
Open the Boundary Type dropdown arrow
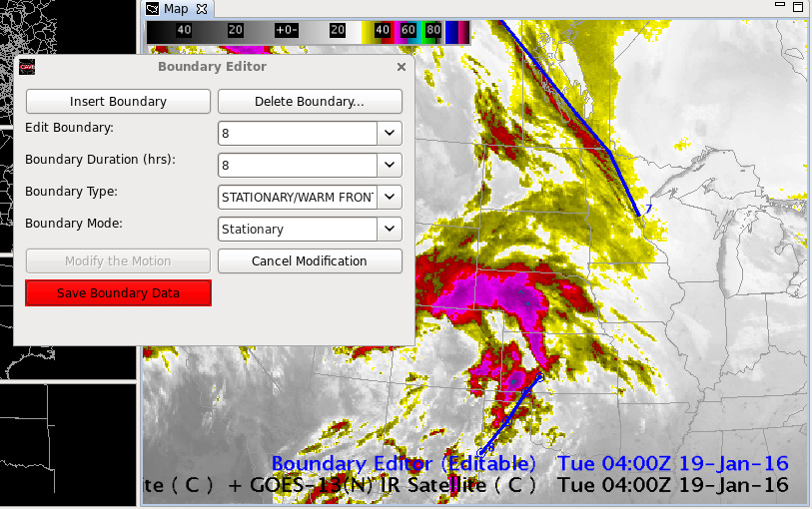390,197
